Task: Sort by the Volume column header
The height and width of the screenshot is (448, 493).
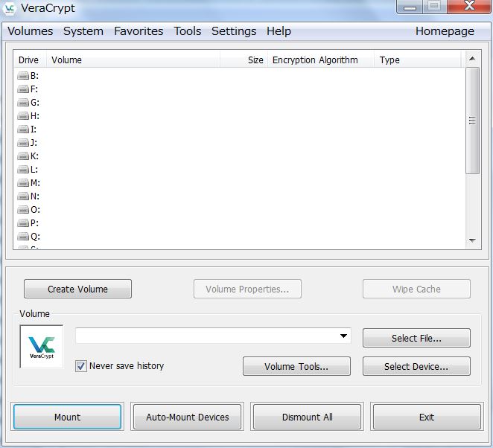Action: coord(133,60)
